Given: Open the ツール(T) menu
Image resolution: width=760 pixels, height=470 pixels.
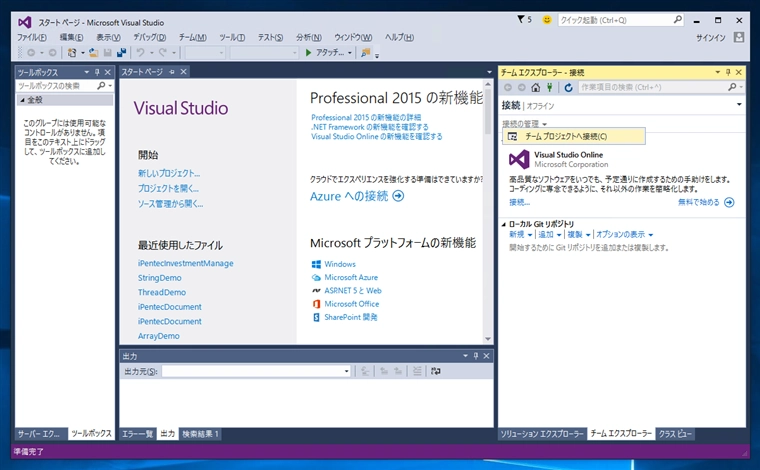Looking at the screenshot, I should (x=232, y=37).
